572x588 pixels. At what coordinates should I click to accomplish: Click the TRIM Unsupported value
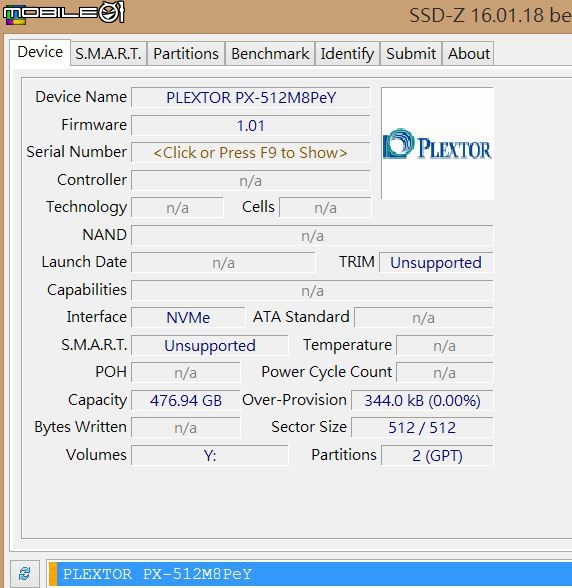point(436,263)
